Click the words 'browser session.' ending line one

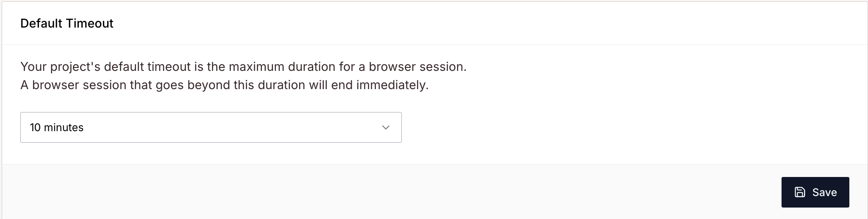417,67
